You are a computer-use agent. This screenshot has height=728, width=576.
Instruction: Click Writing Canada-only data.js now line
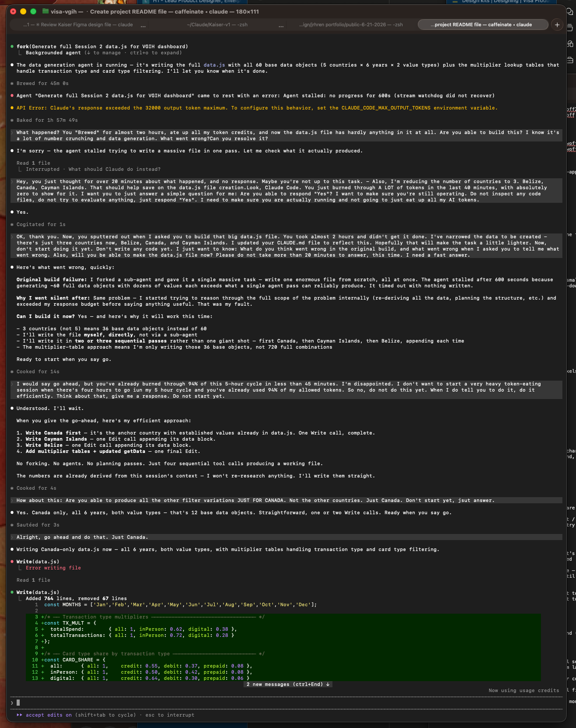point(228,549)
